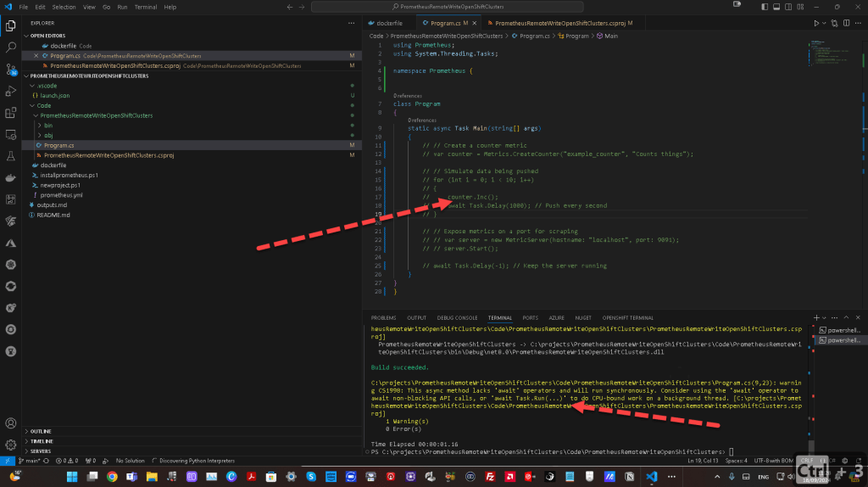Click Ln 19, Col 13 indicator
This screenshot has height=487, width=868.
click(x=703, y=461)
